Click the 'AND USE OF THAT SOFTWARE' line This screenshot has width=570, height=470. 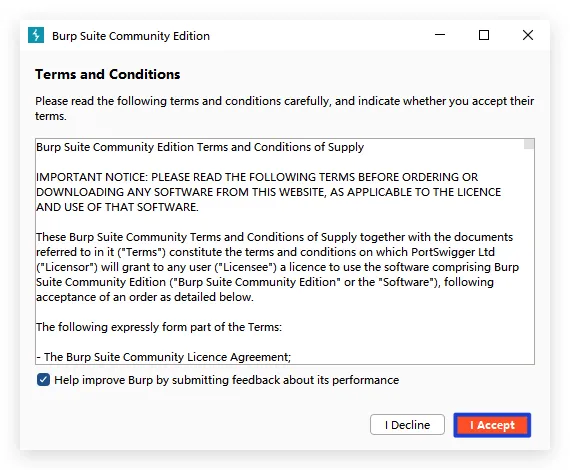click(117, 207)
